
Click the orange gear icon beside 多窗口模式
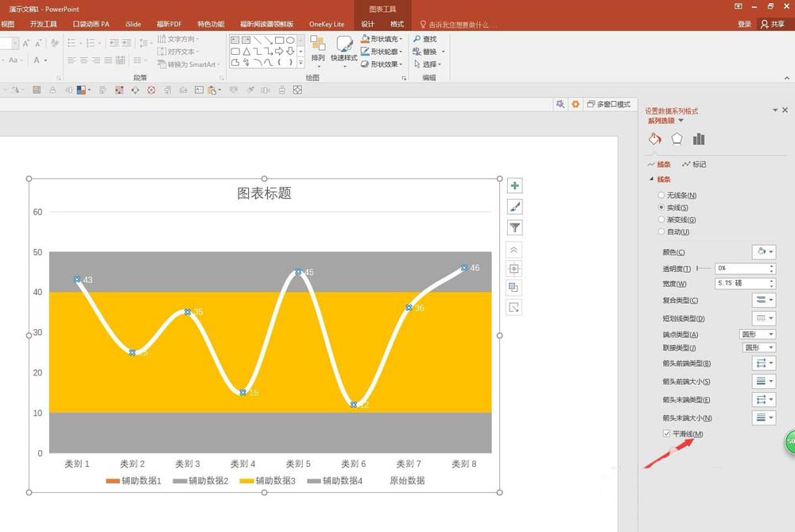(x=576, y=104)
